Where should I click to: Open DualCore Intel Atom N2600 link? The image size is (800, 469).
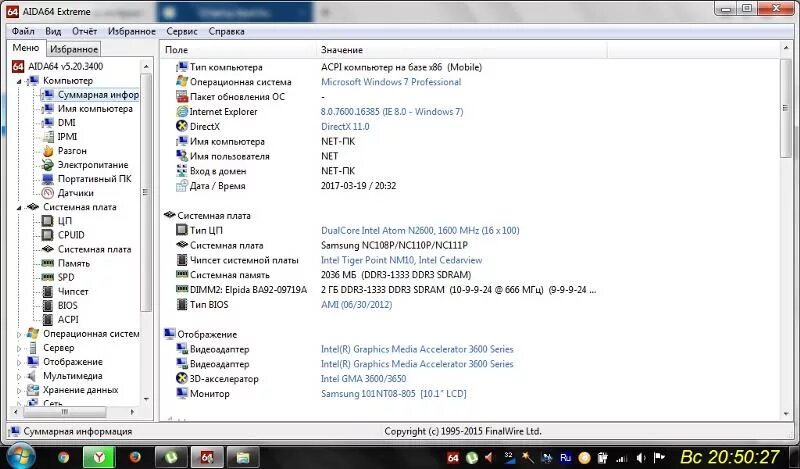coord(420,230)
